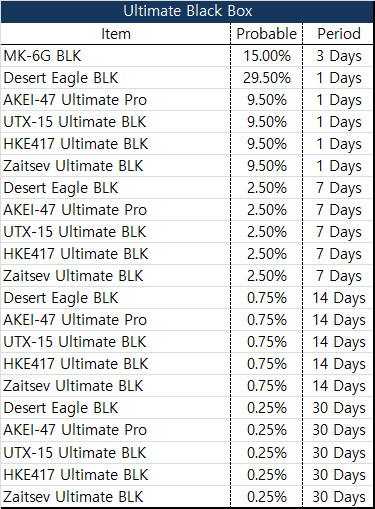Viewport: 375px width, 509px height.
Task: Select Zaitsev Ultimate BLK 14 Days row
Action: [x=187, y=386]
